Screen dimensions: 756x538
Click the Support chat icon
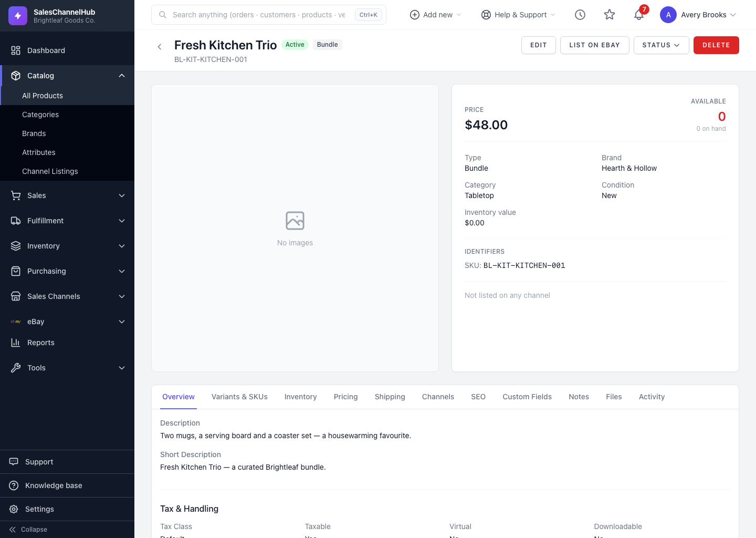[14, 462]
